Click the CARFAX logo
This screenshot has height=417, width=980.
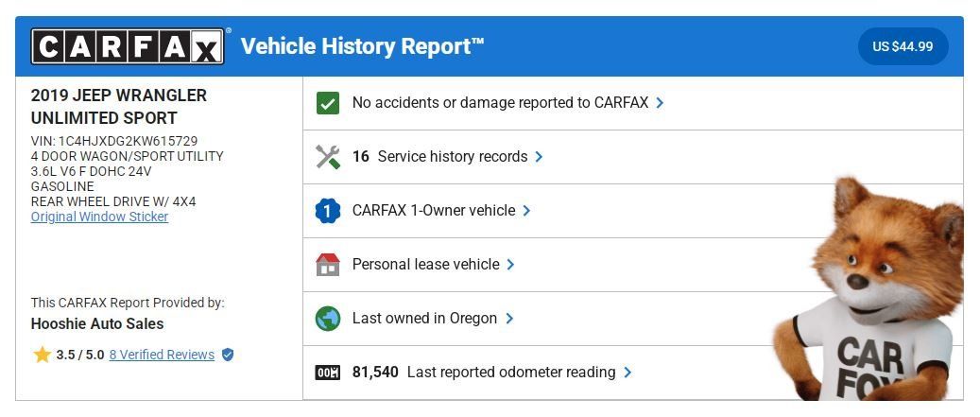[128, 46]
